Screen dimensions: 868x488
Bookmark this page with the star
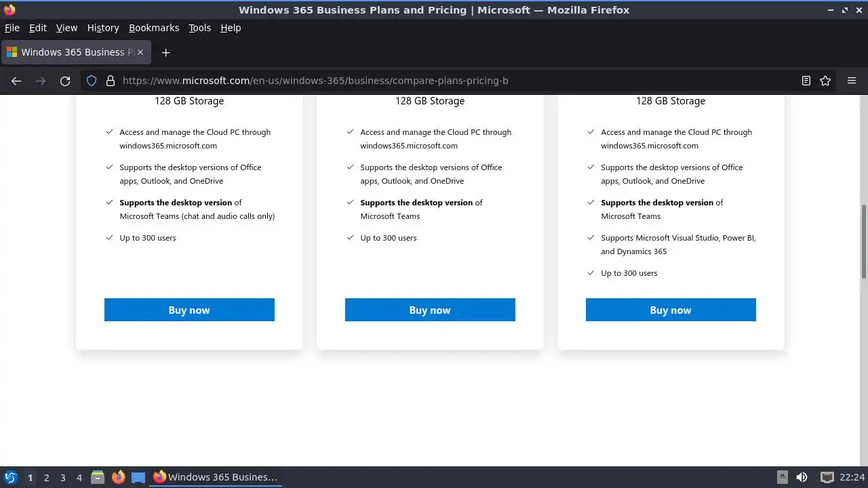pos(825,81)
